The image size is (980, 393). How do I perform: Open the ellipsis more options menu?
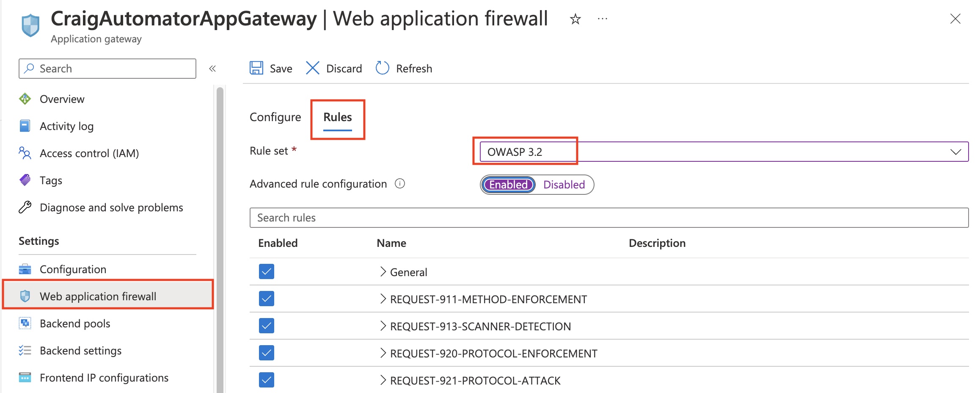602,19
